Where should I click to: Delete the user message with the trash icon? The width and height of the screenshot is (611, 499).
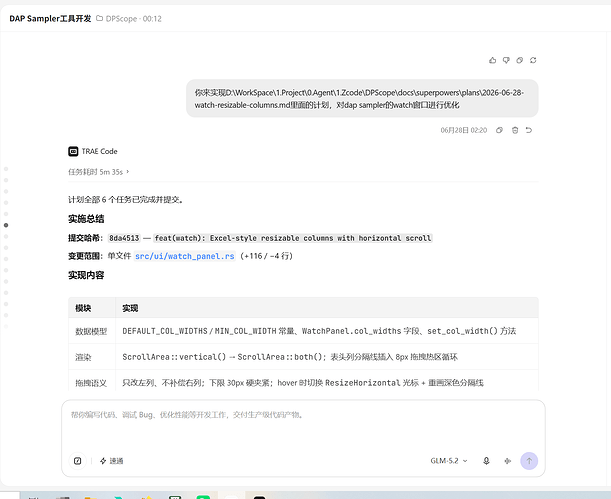tap(515, 130)
